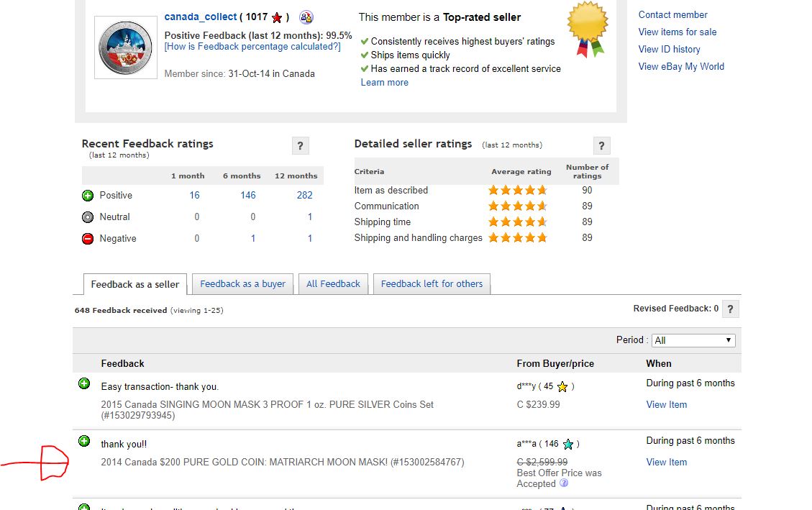
Task: Click positive icon on 'thank you!!' feedback
Action: coord(84,441)
